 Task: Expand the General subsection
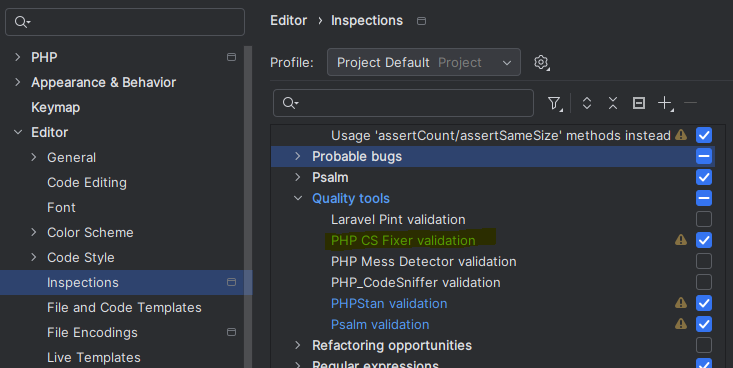pyautogui.click(x=34, y=157)
